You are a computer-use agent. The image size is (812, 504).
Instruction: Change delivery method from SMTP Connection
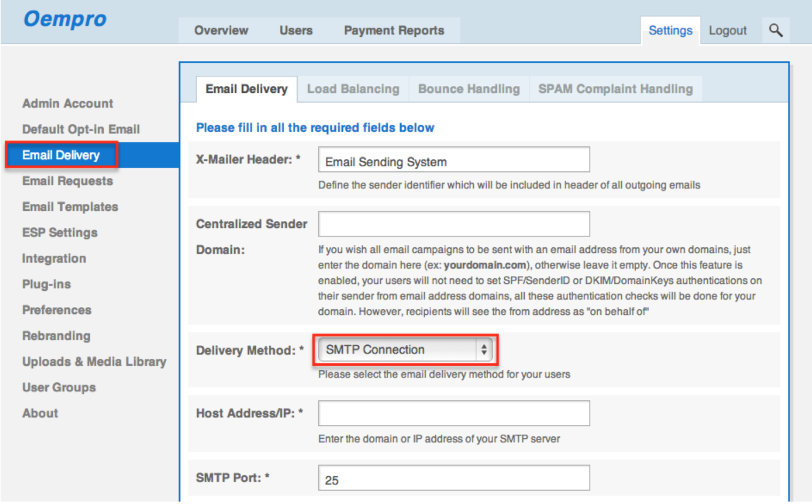pyautogui.click(x=404, y=349)
